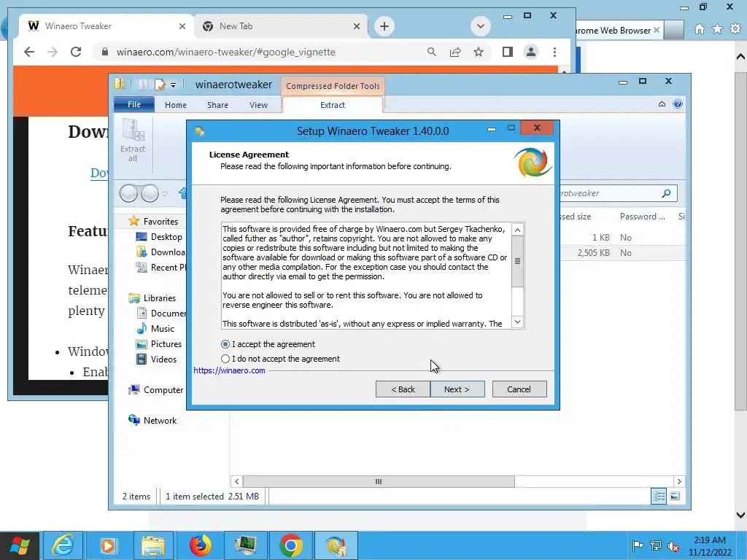Open File Explorer from taskbar
This screenshot has height=560, width=747.
[x=153, y=545]
